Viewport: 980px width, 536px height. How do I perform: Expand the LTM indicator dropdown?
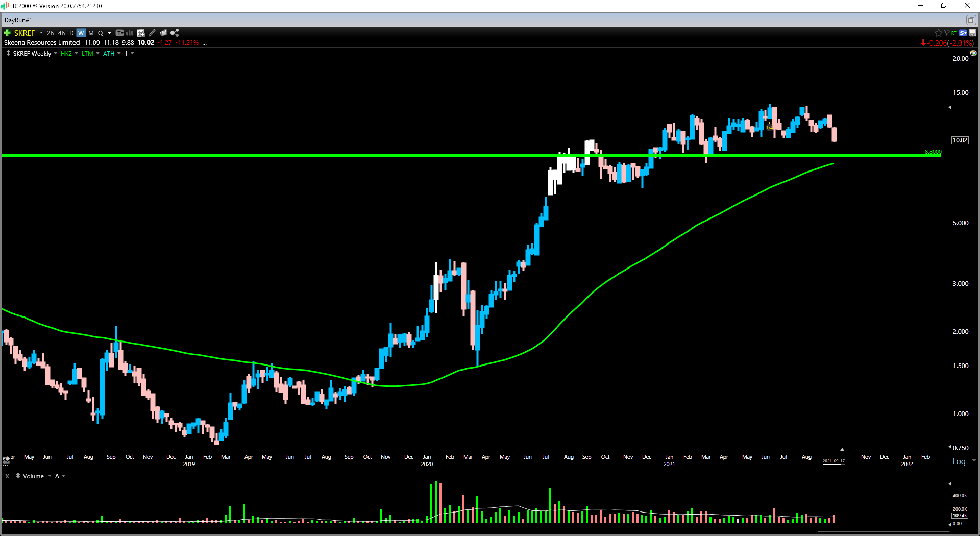(x=97, y=53)
